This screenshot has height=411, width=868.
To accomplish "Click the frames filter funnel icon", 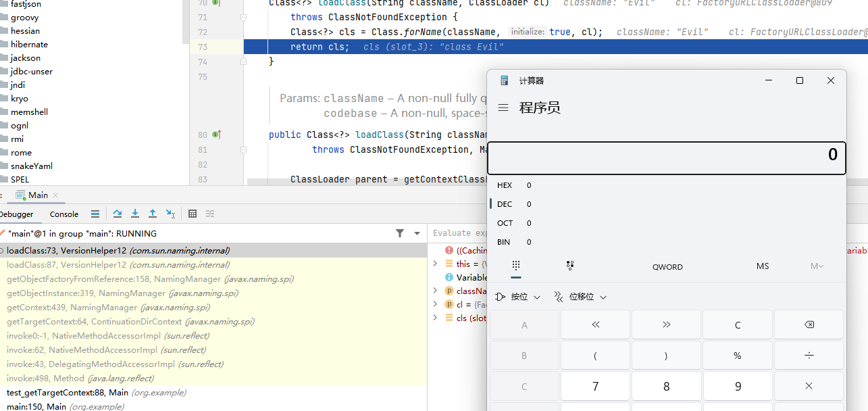I will coord(400,233).
